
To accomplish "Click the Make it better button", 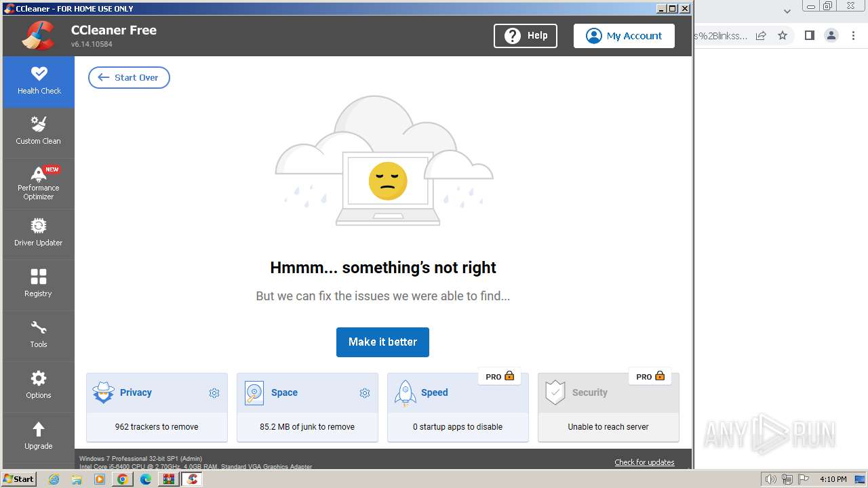I will click(382, 342).
